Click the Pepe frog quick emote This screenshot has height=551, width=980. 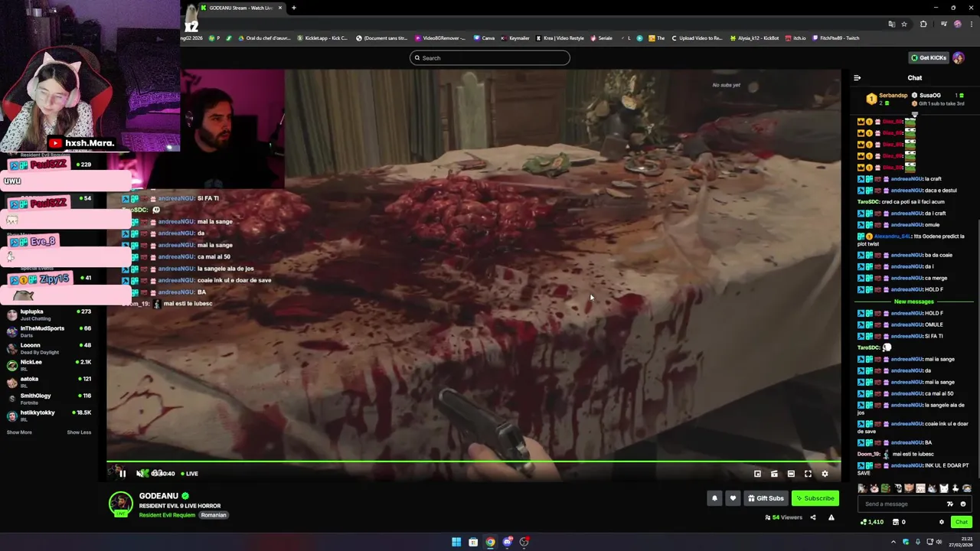pyautogui.click(x=886, y=488)
